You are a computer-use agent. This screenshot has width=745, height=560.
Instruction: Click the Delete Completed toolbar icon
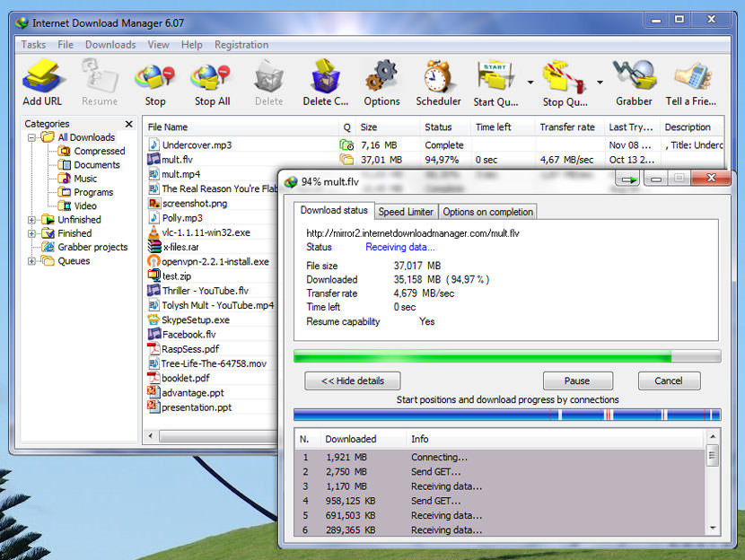coord(326,76)
